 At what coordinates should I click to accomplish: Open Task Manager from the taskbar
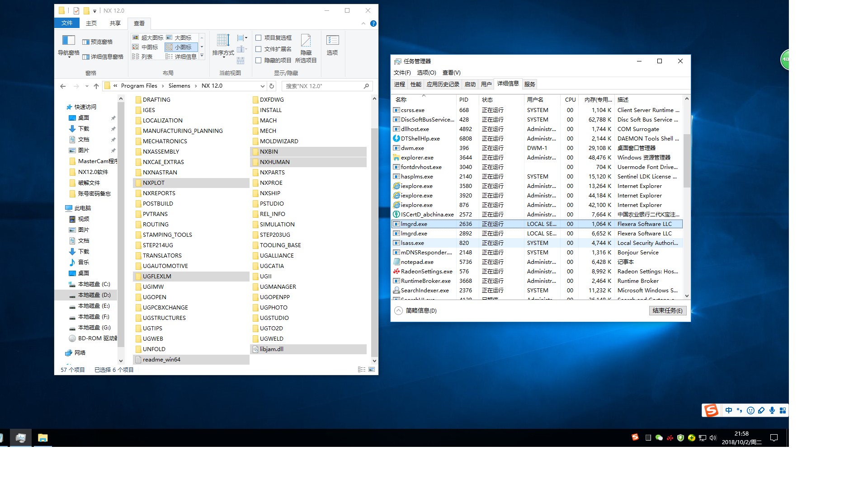pos(20,438)
